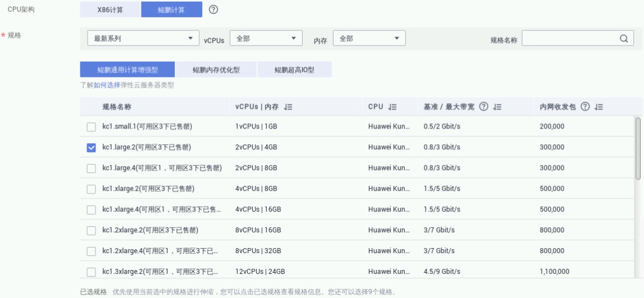Select X86计算 architecture button
Screen dimensions: 644x298
[x=110, y=10]
